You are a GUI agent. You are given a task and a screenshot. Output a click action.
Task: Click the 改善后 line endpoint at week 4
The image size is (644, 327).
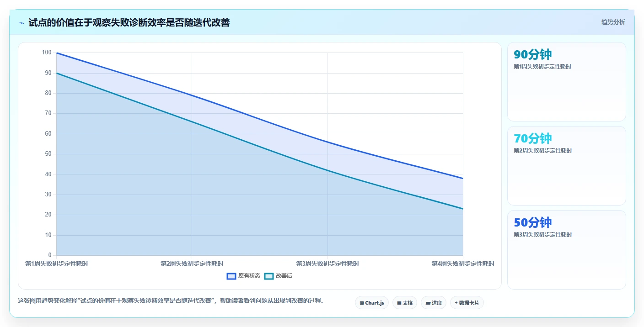point(463,209)
